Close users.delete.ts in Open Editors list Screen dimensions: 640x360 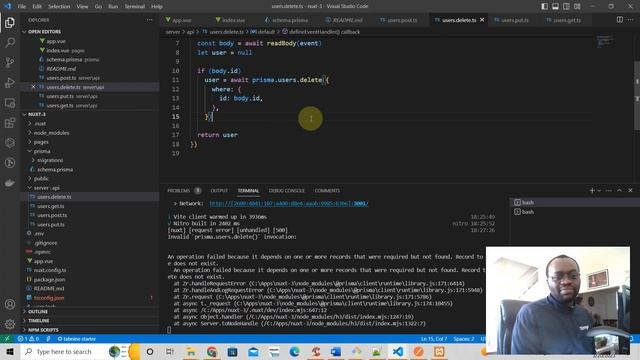[33, 87]
